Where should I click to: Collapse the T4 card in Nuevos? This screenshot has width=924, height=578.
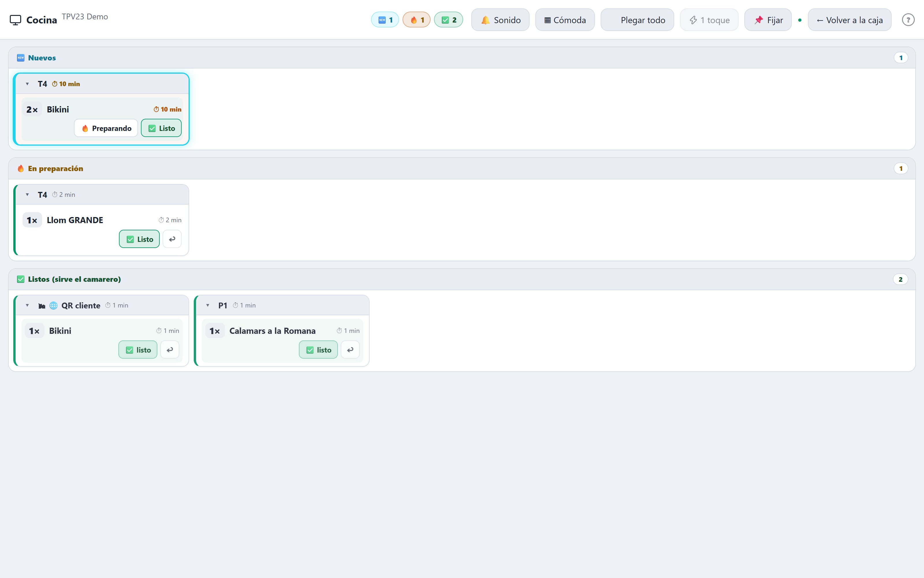coord(27,84)
